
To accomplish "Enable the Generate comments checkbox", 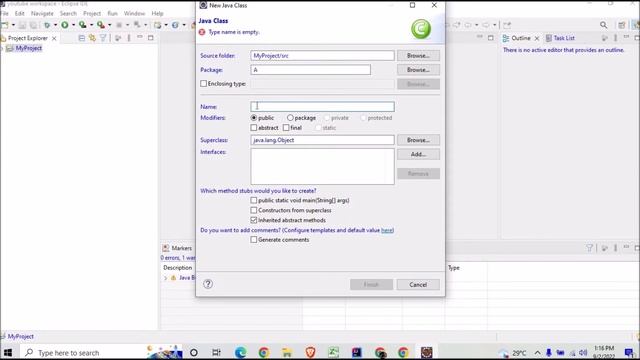I will pos(253,240).
